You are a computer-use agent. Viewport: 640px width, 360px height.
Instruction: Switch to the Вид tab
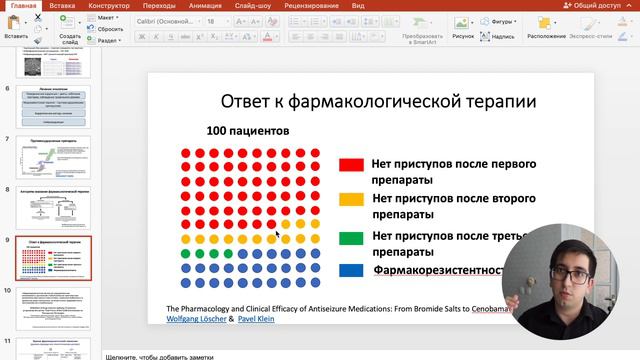coord(358,6)
